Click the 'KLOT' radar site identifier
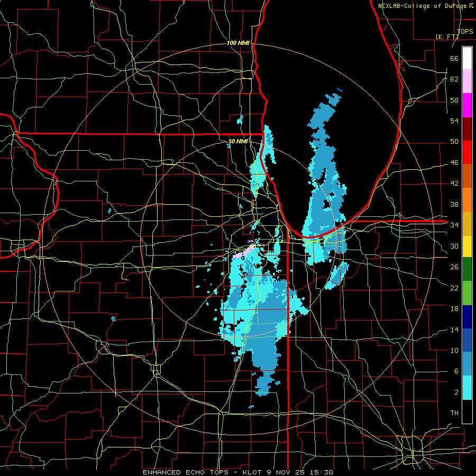 coord(253,472)
